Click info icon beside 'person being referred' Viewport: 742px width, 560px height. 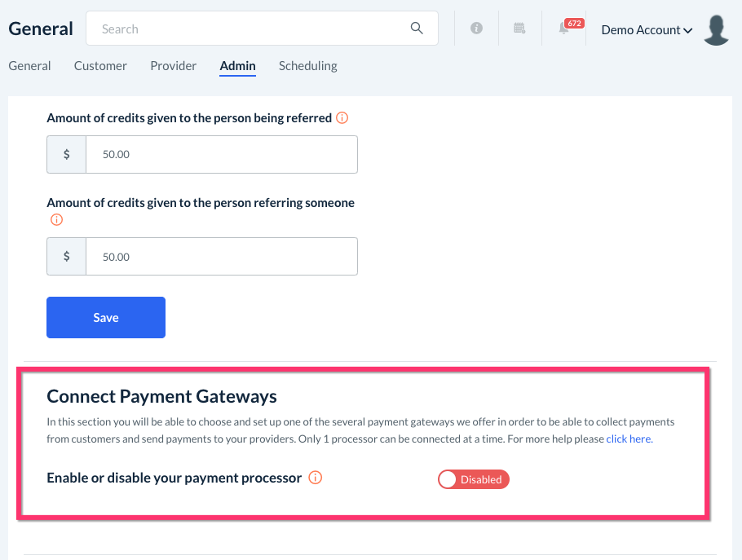coord(342,117)
